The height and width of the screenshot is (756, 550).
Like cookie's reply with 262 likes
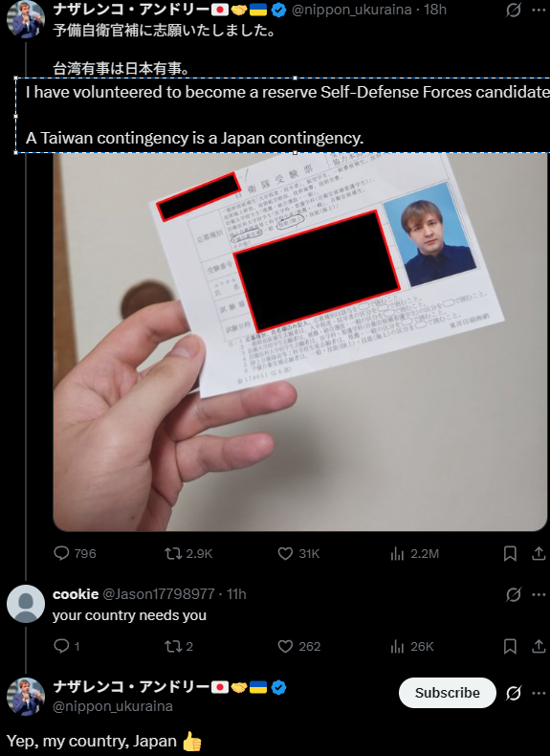[x=298, y=646]
